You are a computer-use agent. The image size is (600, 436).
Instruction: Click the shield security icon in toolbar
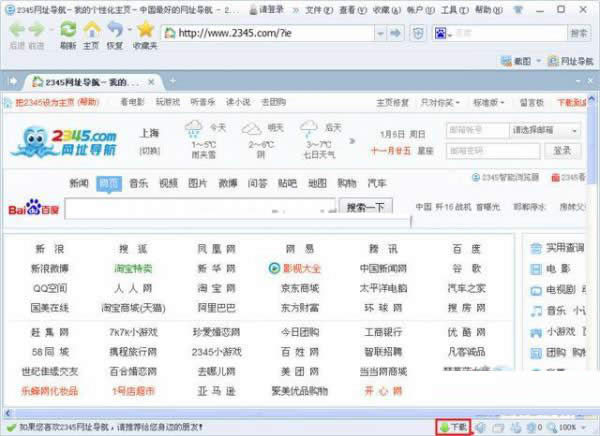418,33
